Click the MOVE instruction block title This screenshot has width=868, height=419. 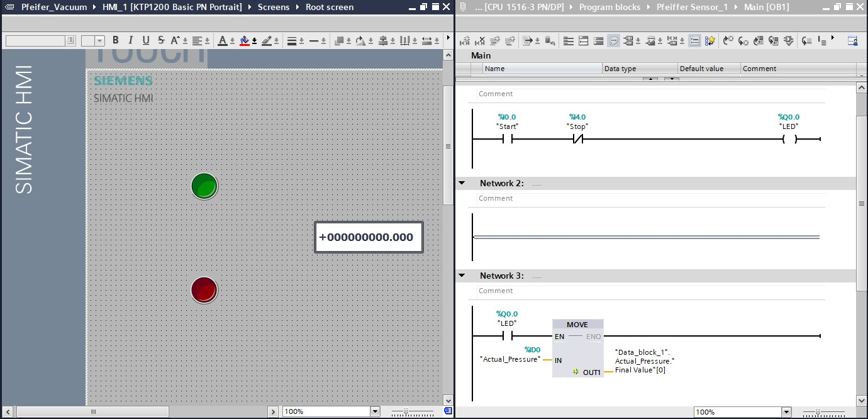click(577, 325)
